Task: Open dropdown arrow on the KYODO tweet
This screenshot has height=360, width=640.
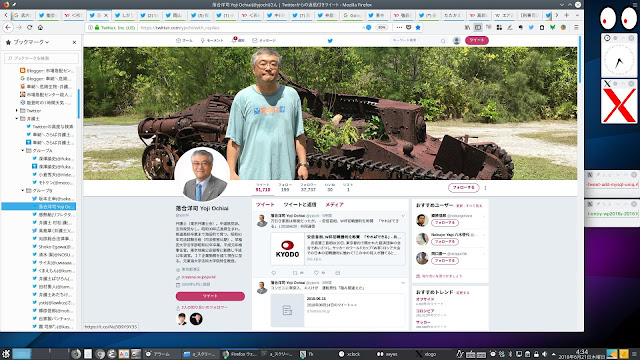Action: 403,216
